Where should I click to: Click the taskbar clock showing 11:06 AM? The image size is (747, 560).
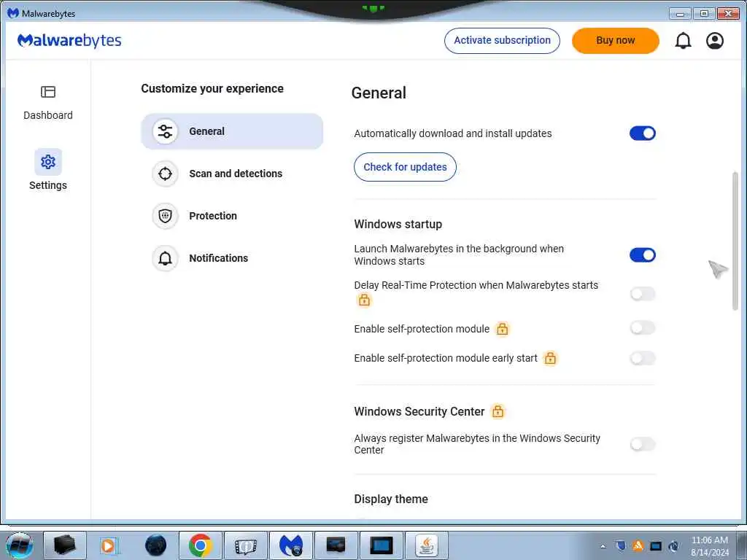710,546
